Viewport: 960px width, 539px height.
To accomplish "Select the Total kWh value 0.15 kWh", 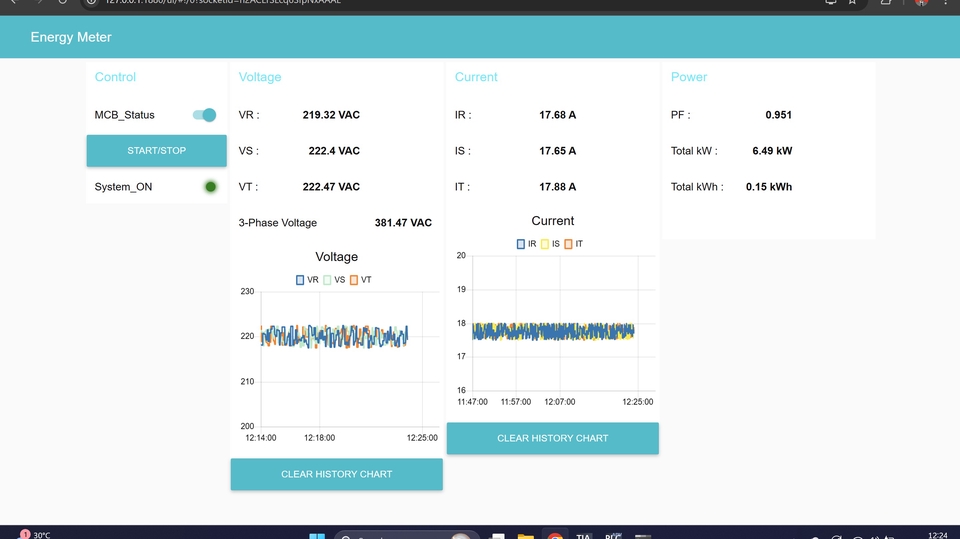I will 769,187.
